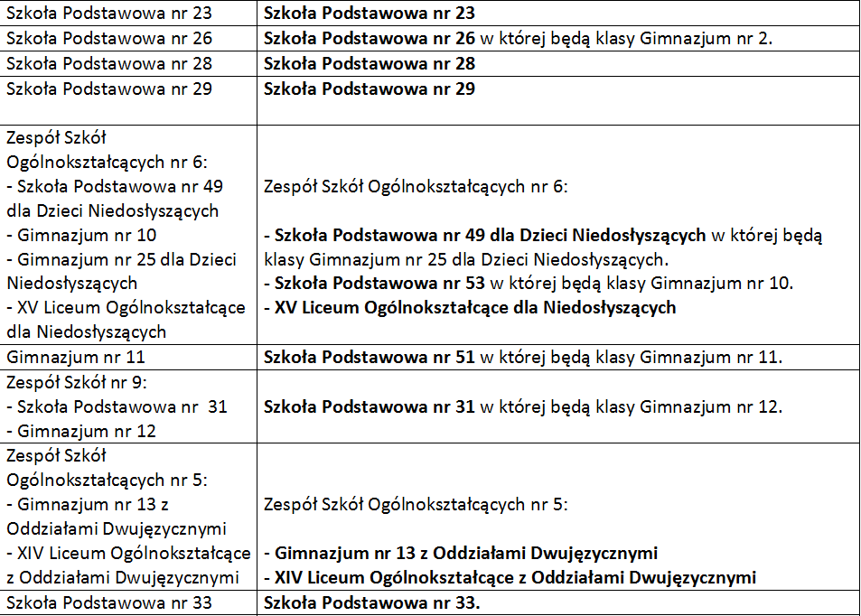Click the bold "Szkoła Podstawowa nr 23" text
Screen dimensions: 861x616
369,14
